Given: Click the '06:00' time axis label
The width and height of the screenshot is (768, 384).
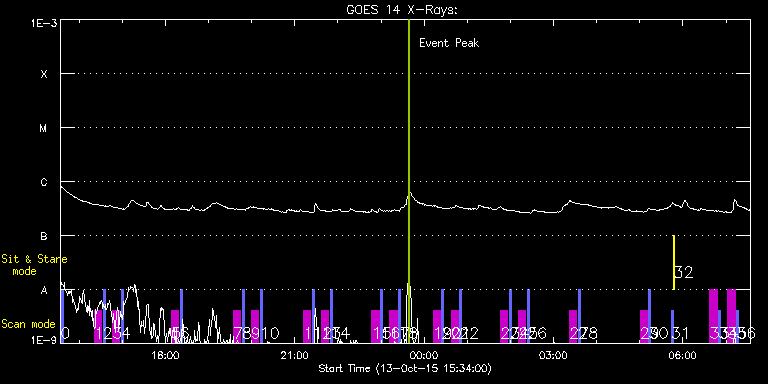Looking at the screenshot, I should pos(682,356).
